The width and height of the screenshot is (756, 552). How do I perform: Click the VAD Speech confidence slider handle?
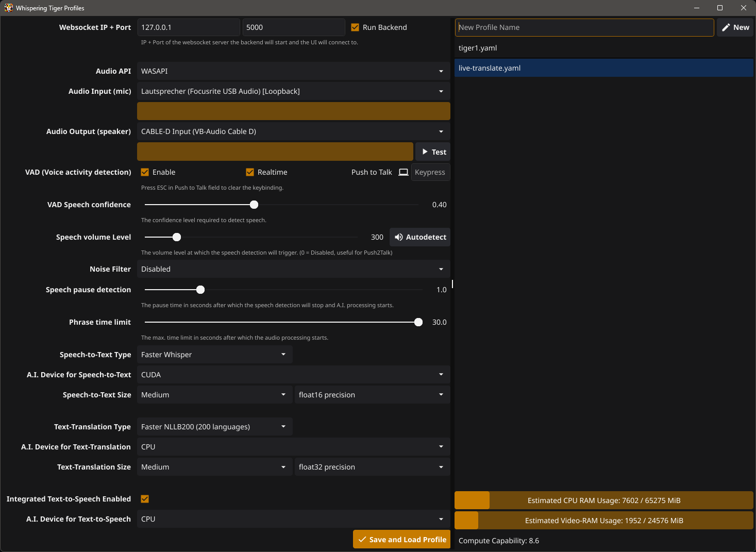click(254, 205)
